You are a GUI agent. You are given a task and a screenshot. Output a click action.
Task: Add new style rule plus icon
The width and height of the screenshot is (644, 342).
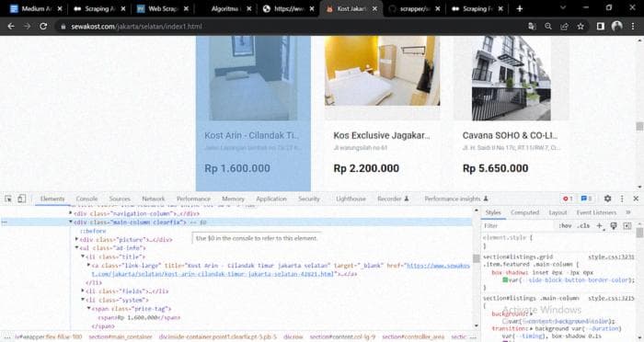point(599,226)
